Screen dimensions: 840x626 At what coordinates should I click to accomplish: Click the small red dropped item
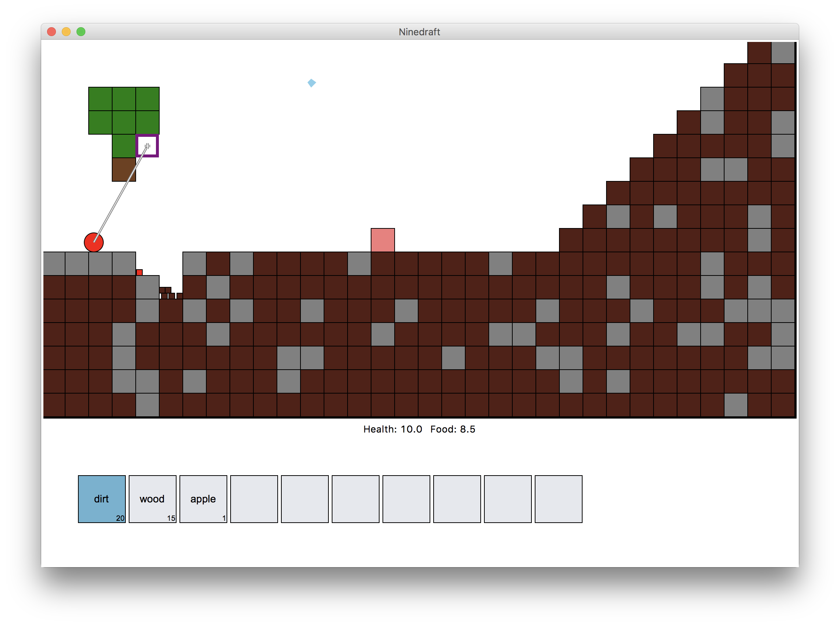coord(139,272)
